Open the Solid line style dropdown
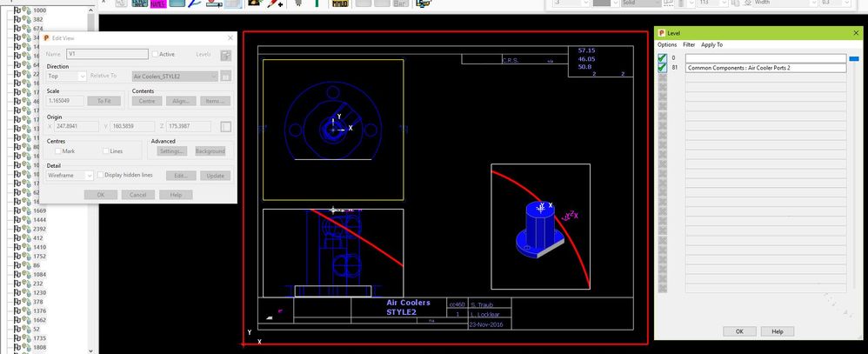 point(639,3)
